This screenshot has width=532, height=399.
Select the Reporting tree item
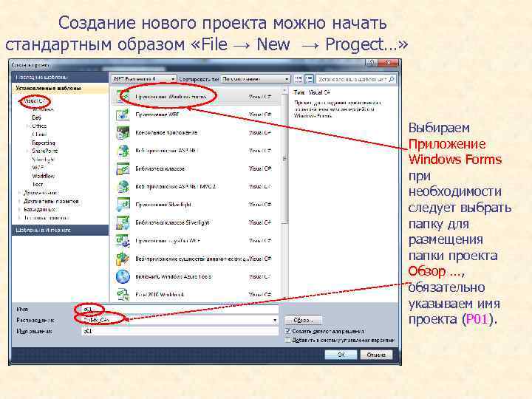[44, 143]
